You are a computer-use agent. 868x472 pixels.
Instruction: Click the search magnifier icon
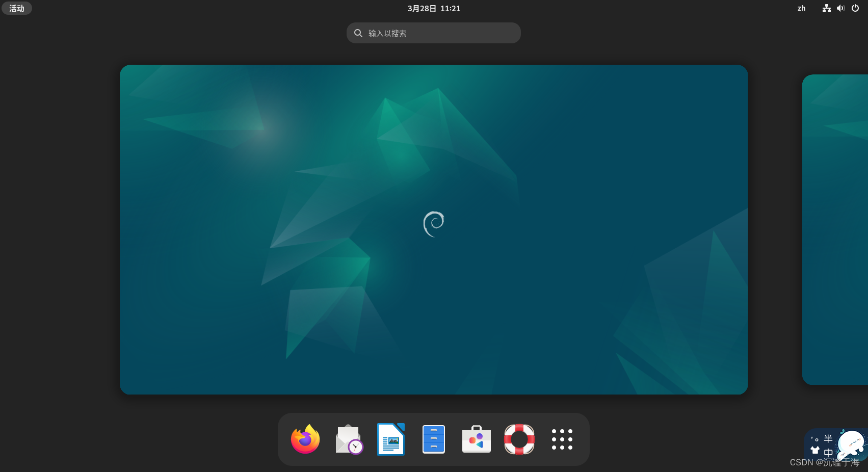coord(358,33)
